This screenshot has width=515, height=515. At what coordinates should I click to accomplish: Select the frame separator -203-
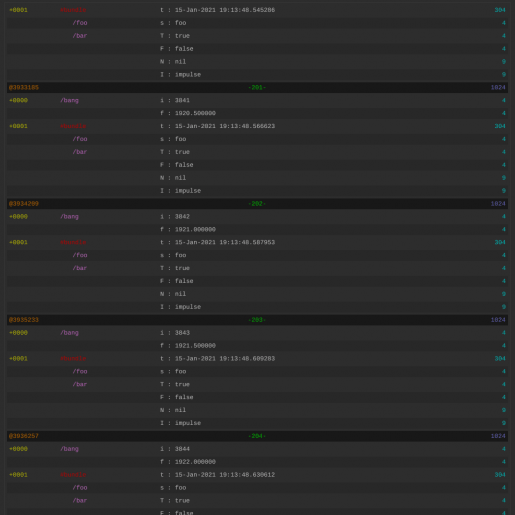[257, 320]
